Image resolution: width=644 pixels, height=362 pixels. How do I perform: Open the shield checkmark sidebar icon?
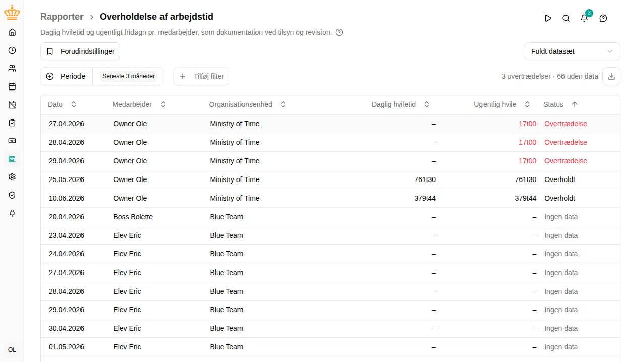(x=12, y=195)
